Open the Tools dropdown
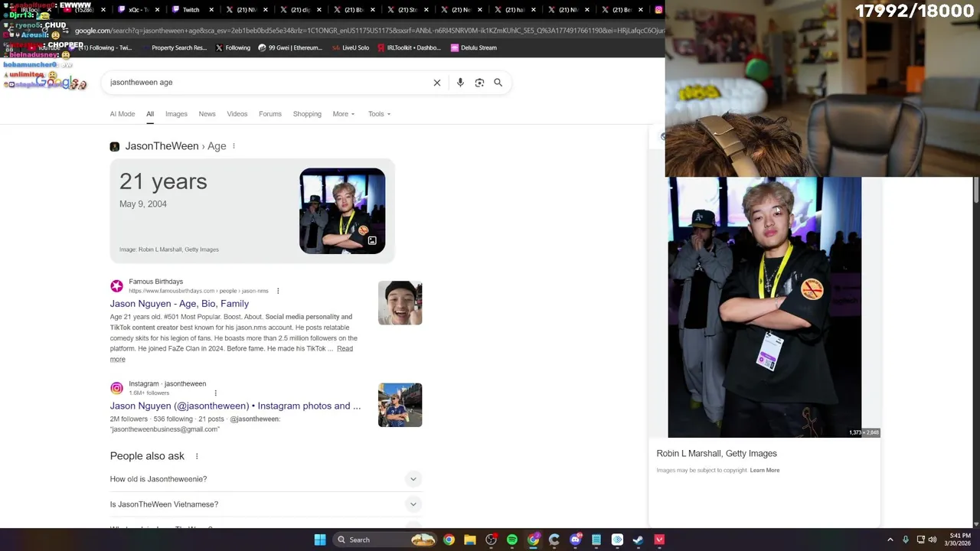980x551 pixels. [379, 114]
